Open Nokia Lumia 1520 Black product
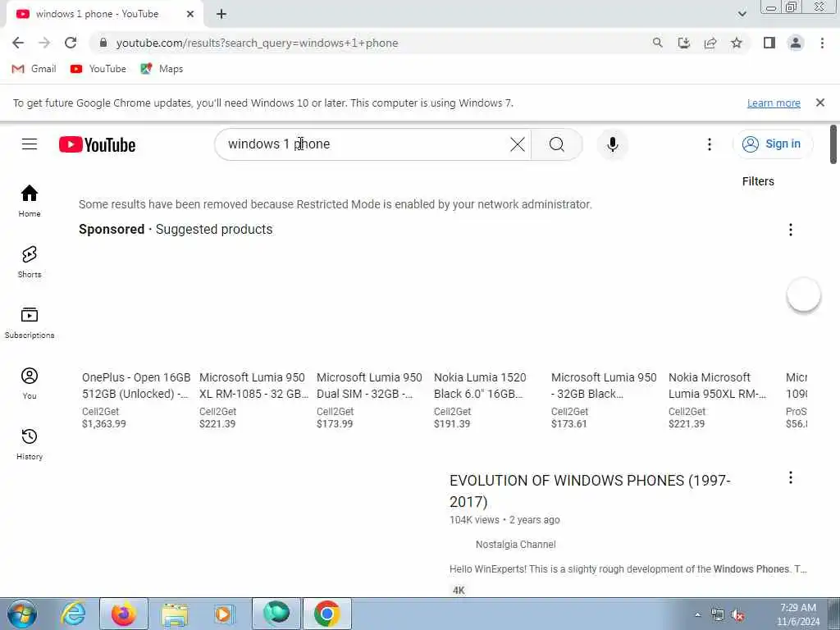Screen dimensions: 840x630 click(x=480, y=386)
